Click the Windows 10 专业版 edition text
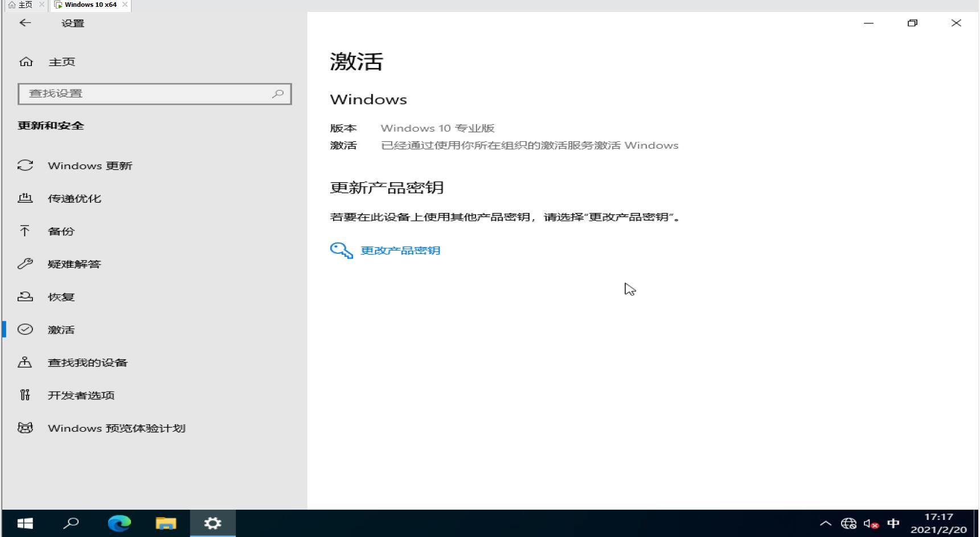The width and height of the screenshot is (980, 537). click(x=437, y=128)
